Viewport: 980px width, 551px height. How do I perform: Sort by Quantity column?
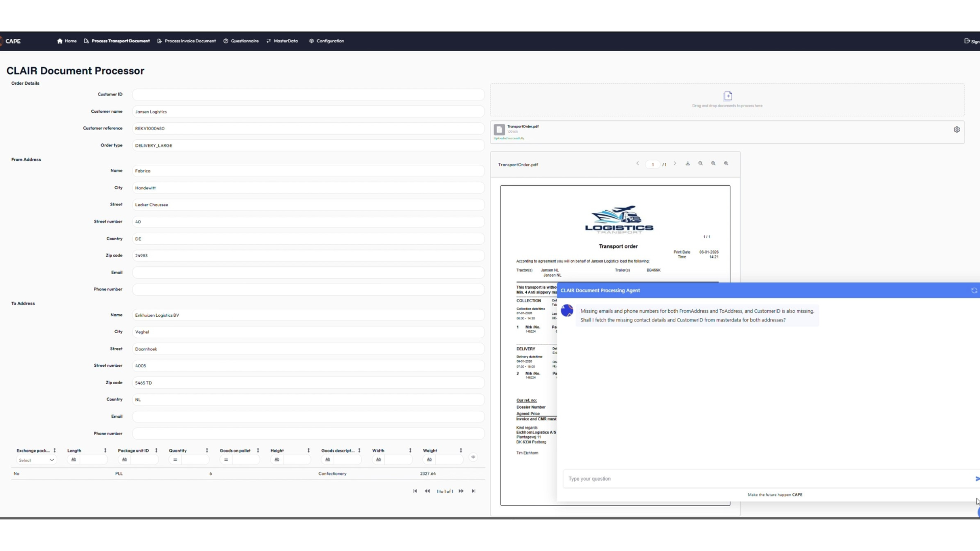[207, 450]
